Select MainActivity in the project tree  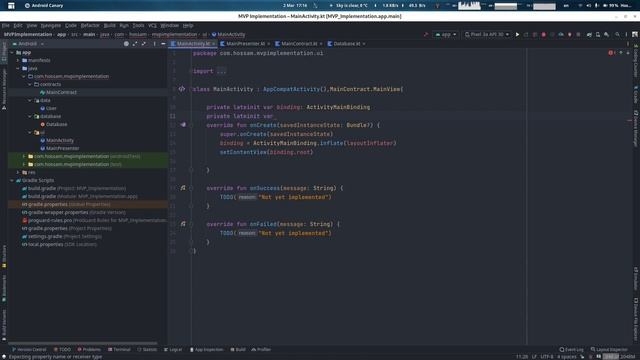(60, 140)
